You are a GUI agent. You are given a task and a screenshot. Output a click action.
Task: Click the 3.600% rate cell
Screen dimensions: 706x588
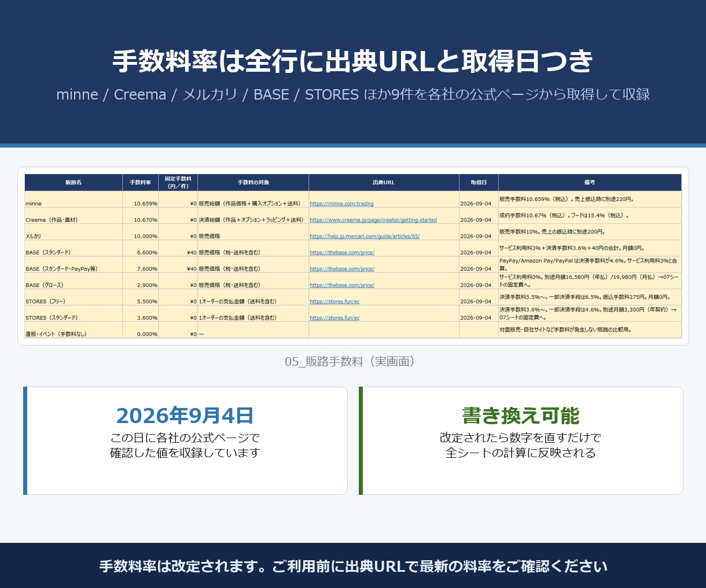[141, 313]
